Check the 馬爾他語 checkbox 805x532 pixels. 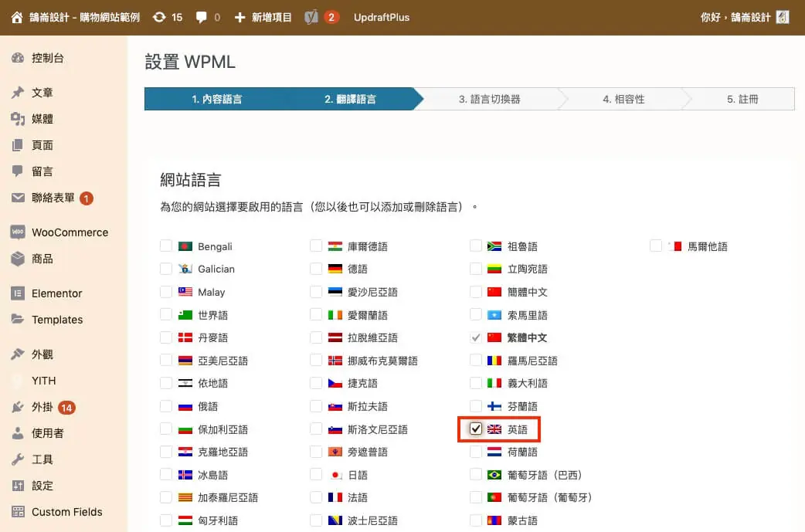(x=656, y=246)
